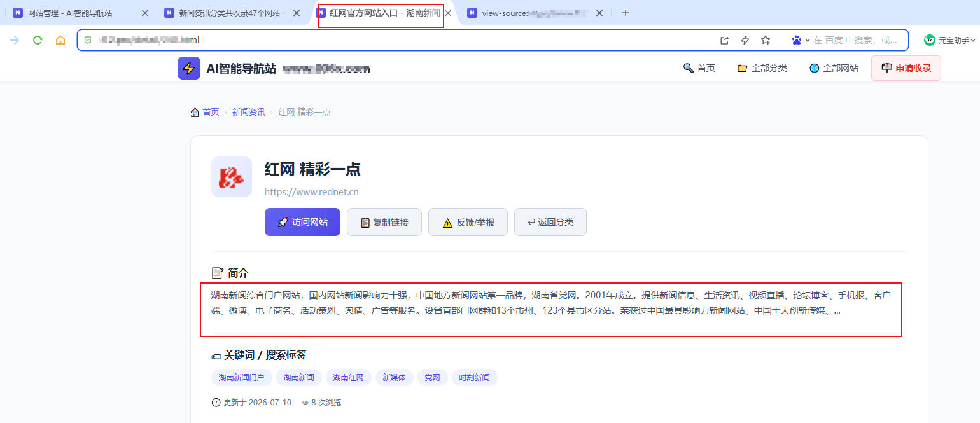This screenshot has width=980, height=423.
Task: Select the 新媒体 tag
Action: (x=395, y=377)
